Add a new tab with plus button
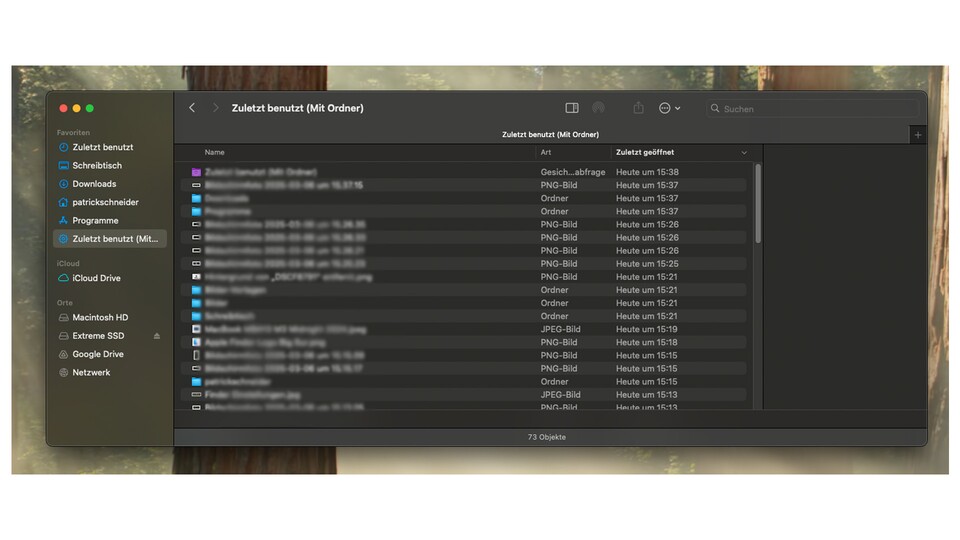 [918, 135]
